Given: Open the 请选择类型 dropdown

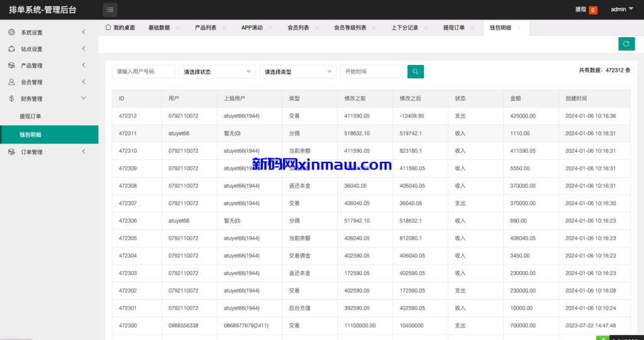Looking at the screenshot, I should 298,72.
